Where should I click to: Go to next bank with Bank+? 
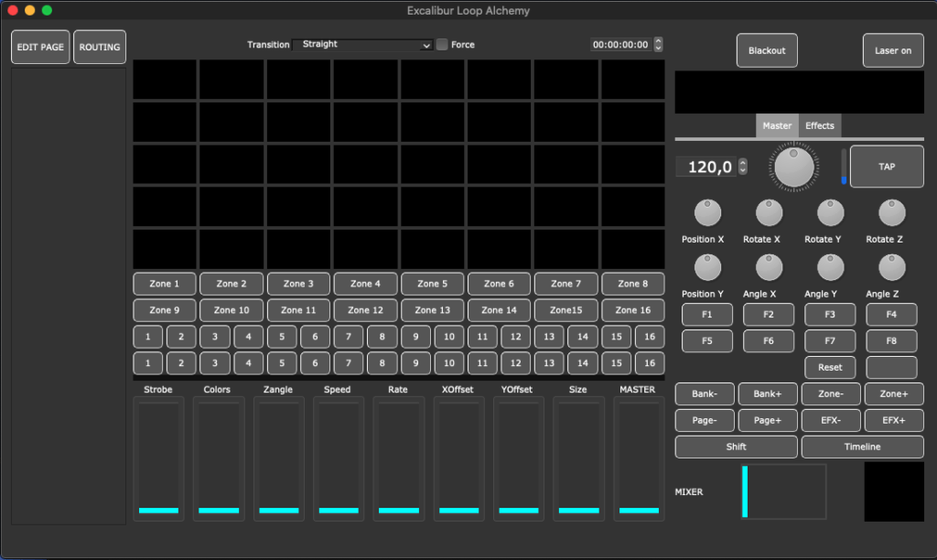(768, 393)
